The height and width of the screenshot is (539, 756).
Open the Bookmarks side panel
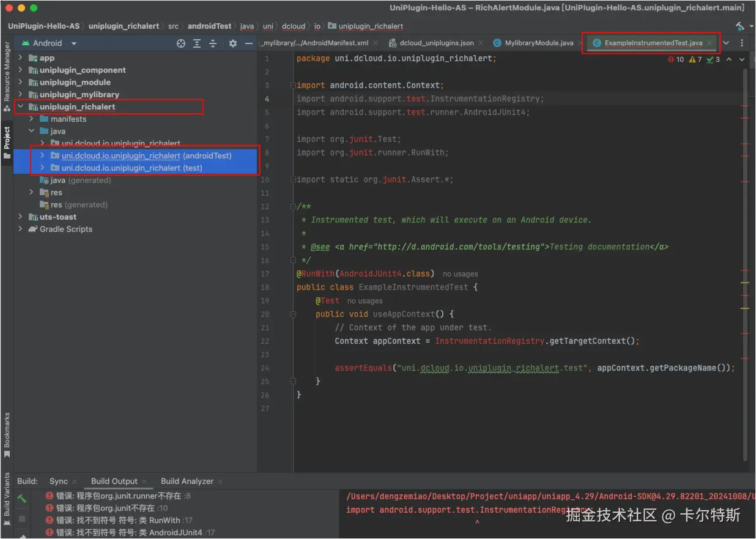click(7, 435)
